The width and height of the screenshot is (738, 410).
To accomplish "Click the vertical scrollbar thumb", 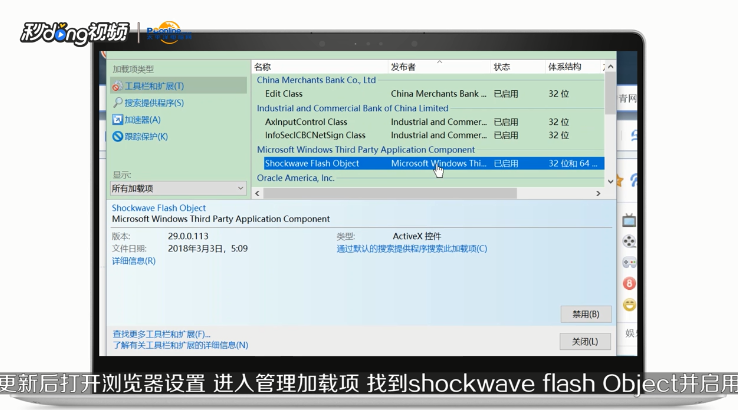I will (x=610, y=93).
